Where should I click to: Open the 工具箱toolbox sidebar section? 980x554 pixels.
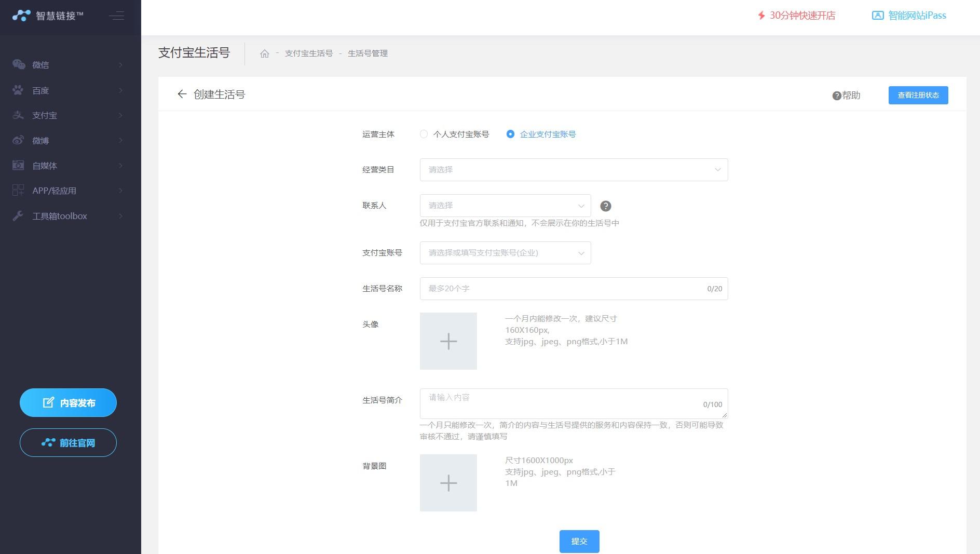[x=19, y=216]
